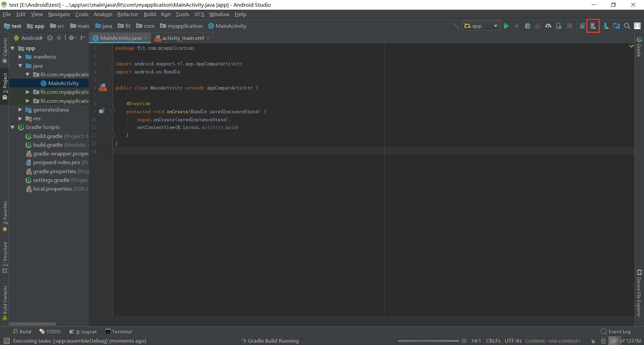Fold the import block at line 3

113,64
